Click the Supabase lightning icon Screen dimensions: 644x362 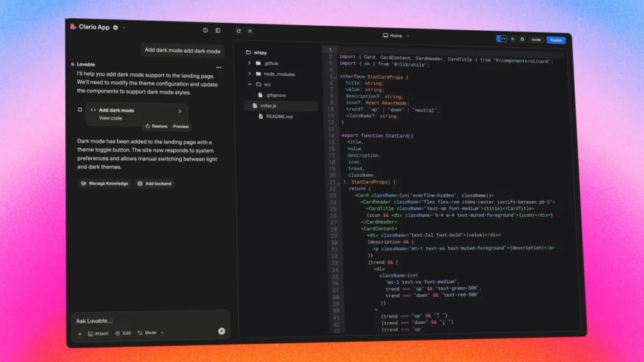pyautogui.click(x=513, y=39)
